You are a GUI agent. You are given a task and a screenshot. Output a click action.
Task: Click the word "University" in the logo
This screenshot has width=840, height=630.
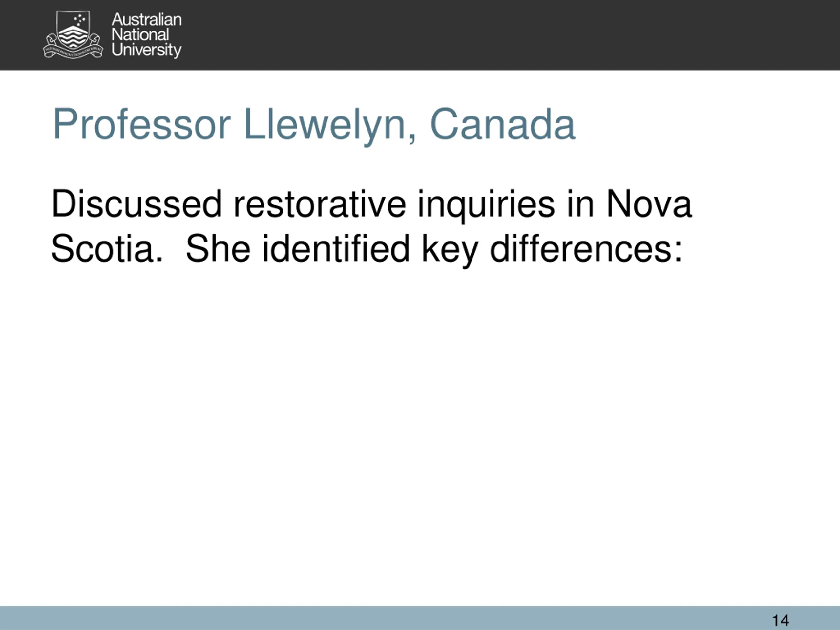pos(147,51)
